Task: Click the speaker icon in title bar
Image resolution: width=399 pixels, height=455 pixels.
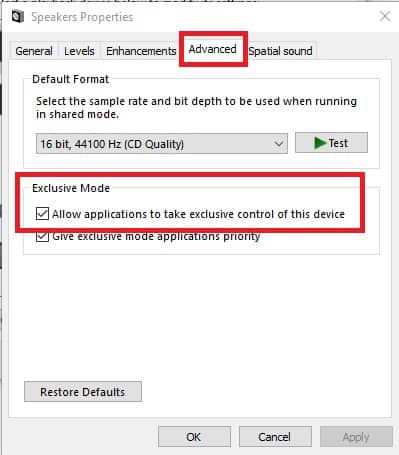Action: [x=18, y=17]
